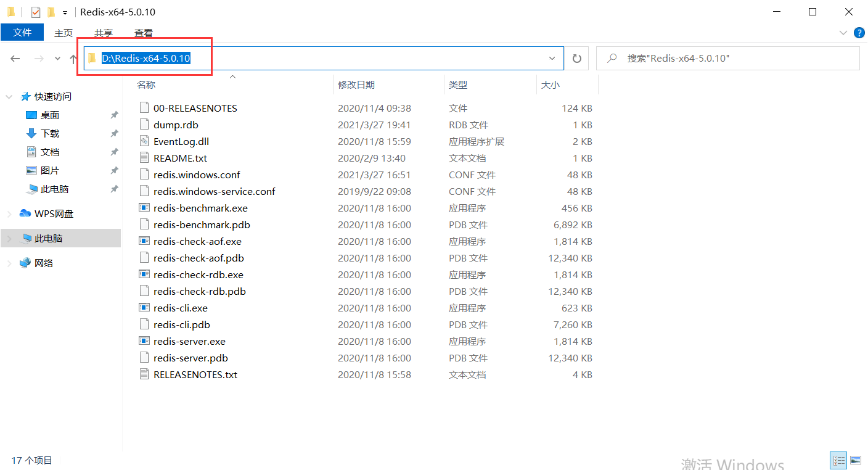Open 桌面 in quick access
This screenshot has height=470, width=868.
(x=50, y=115)
